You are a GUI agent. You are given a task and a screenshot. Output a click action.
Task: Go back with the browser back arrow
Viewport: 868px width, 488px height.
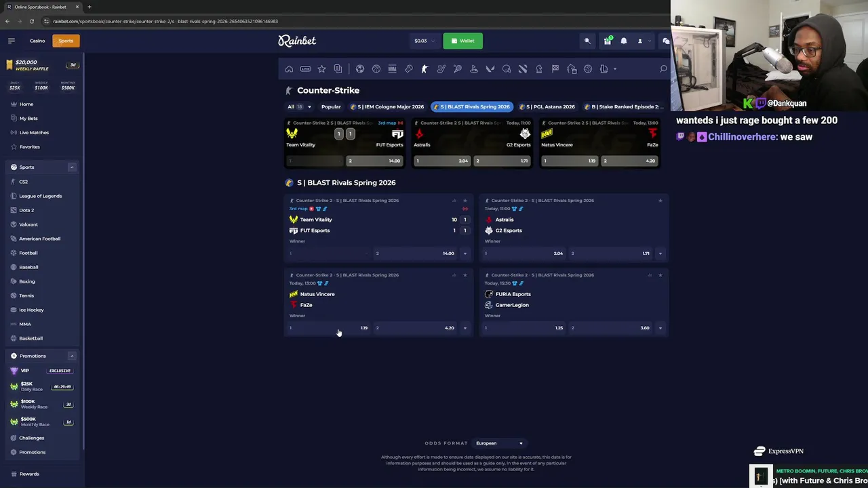point(7,21)
